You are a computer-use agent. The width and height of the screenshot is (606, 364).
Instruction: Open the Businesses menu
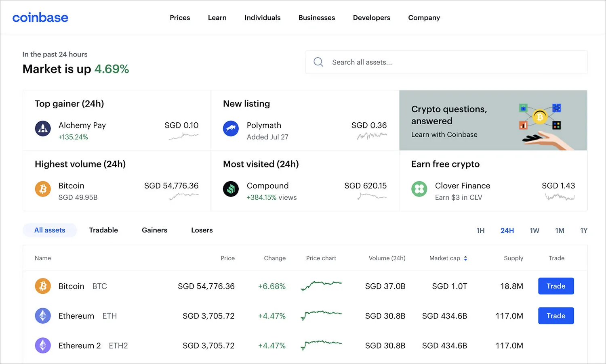317,18
